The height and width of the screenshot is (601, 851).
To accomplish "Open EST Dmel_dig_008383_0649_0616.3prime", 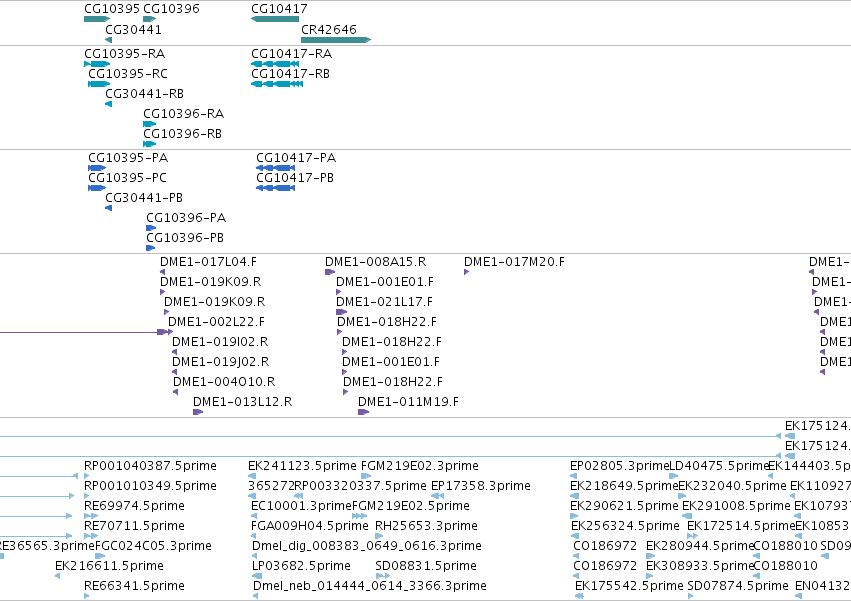I will [x=367, y=546].
